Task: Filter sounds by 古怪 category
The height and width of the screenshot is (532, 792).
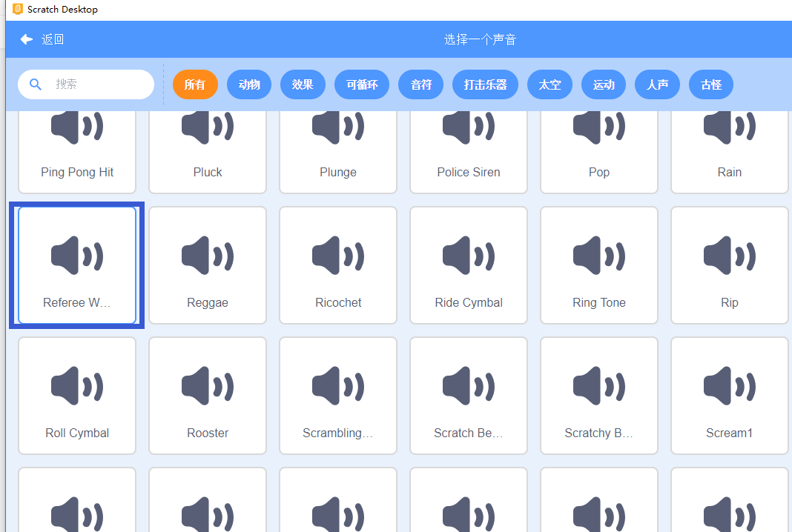Action: [711, 84]
